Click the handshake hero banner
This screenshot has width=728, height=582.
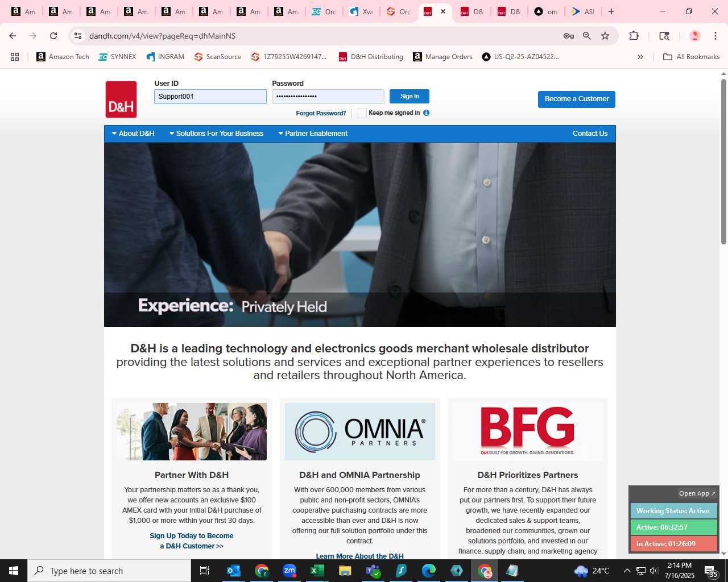point(360,234)
